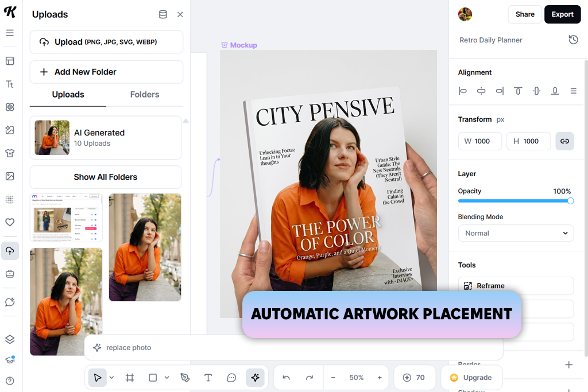Click the storage database icon in Uploads header
588x392 pixels.
[163, 14]
